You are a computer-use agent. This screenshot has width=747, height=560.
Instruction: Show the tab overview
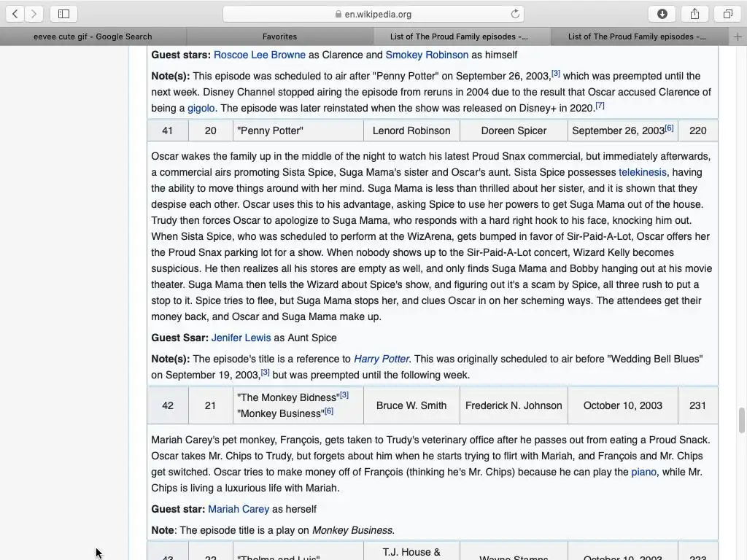pyautogui.click(x=727, y=14)
